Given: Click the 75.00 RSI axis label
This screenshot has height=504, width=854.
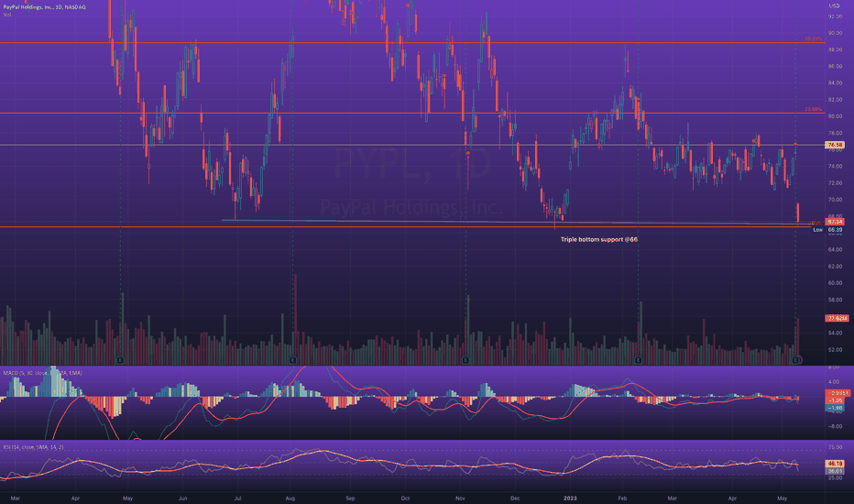Looking at the screenshot, I should (835, 447).
